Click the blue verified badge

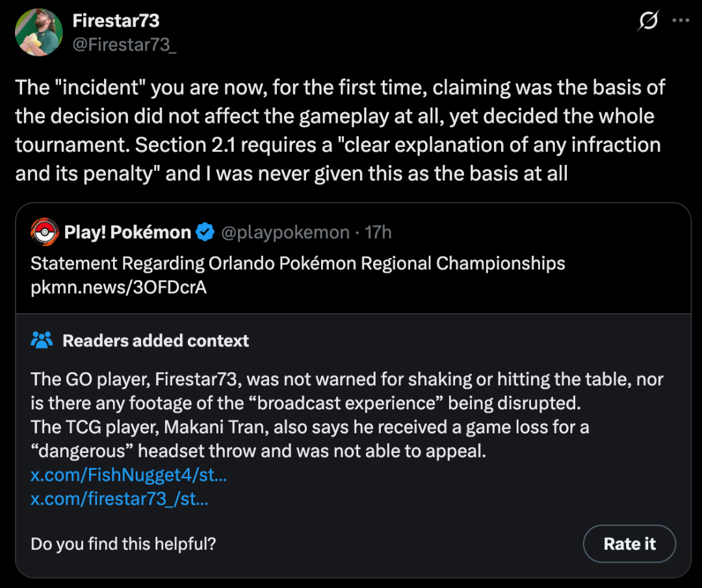205,232
